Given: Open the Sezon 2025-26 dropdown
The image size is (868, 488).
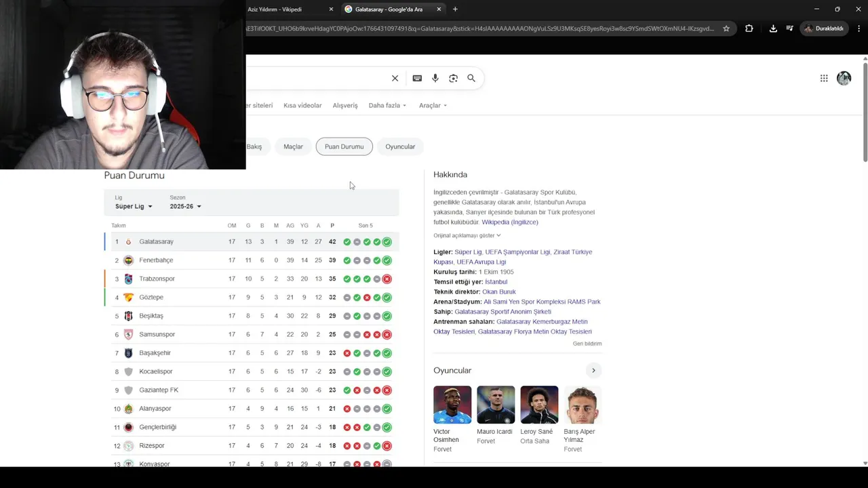Looking at the screenshot, I should click(x=185, y=206).
